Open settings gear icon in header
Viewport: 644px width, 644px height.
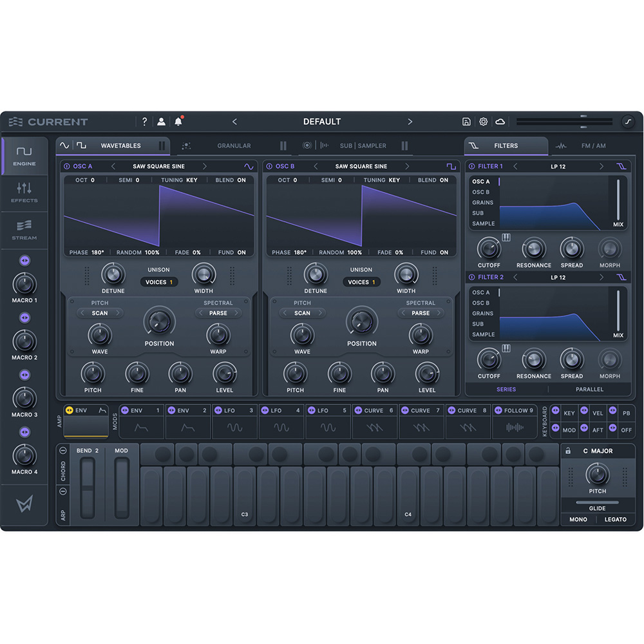484,122
